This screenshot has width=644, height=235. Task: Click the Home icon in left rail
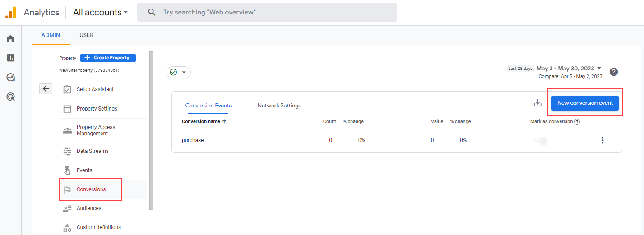(x=10, y=39)
